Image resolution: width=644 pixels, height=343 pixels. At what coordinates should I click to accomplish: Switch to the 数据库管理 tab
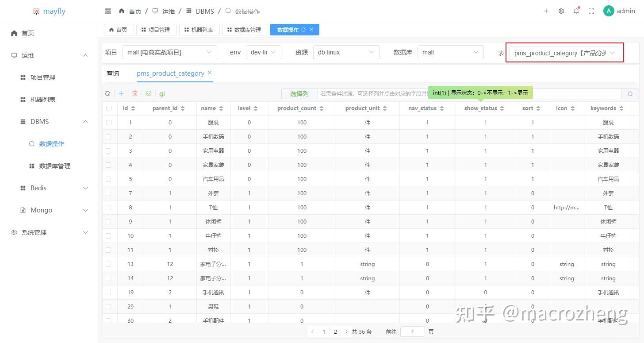245,30
